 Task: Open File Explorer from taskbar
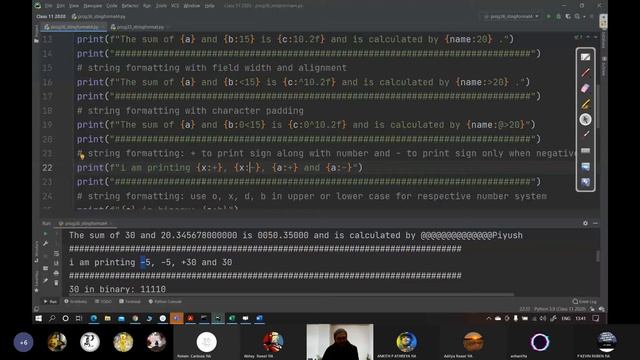pyautogui.click(x=107, y=318)
